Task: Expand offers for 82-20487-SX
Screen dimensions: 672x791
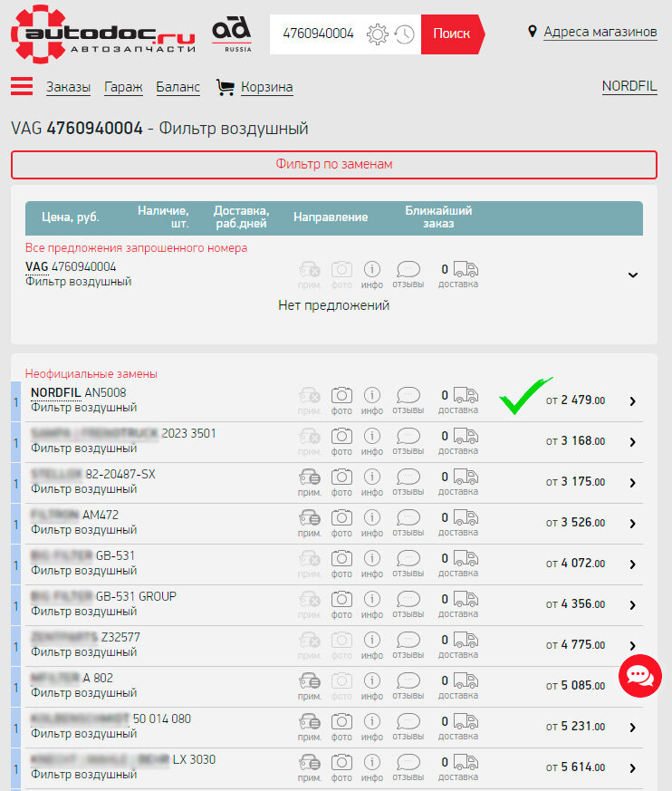Action: coord(633,483)
